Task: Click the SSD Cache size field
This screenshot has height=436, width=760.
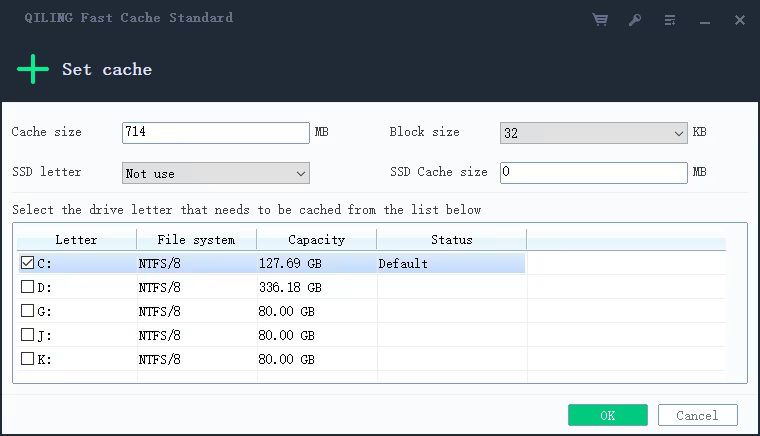Action: [x=593, y=173]
